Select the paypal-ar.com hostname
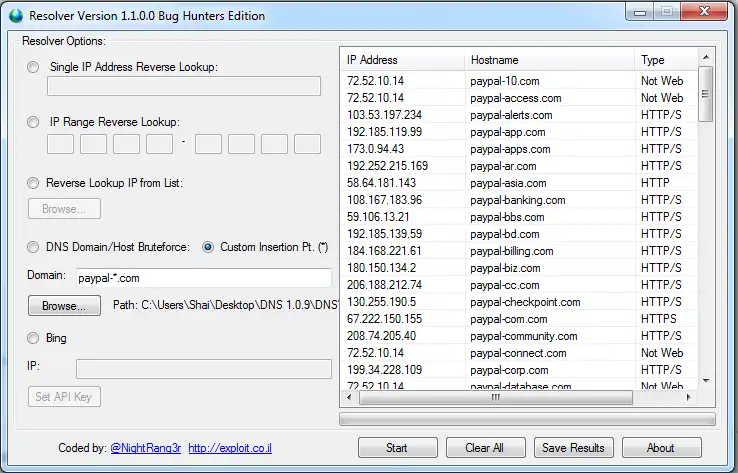The image size is (738, 473). tap(503, 166)
